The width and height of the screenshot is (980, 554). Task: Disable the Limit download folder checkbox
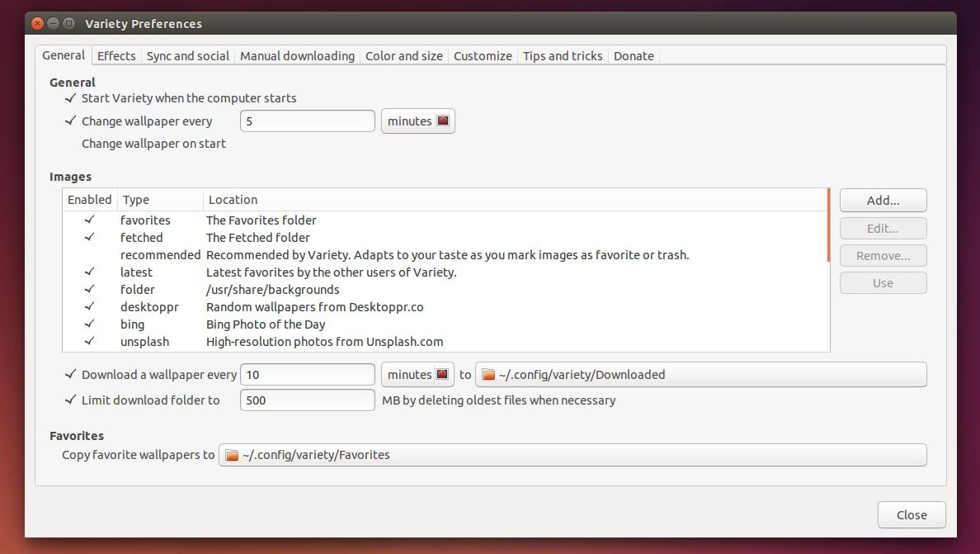[x=71, y=400]
